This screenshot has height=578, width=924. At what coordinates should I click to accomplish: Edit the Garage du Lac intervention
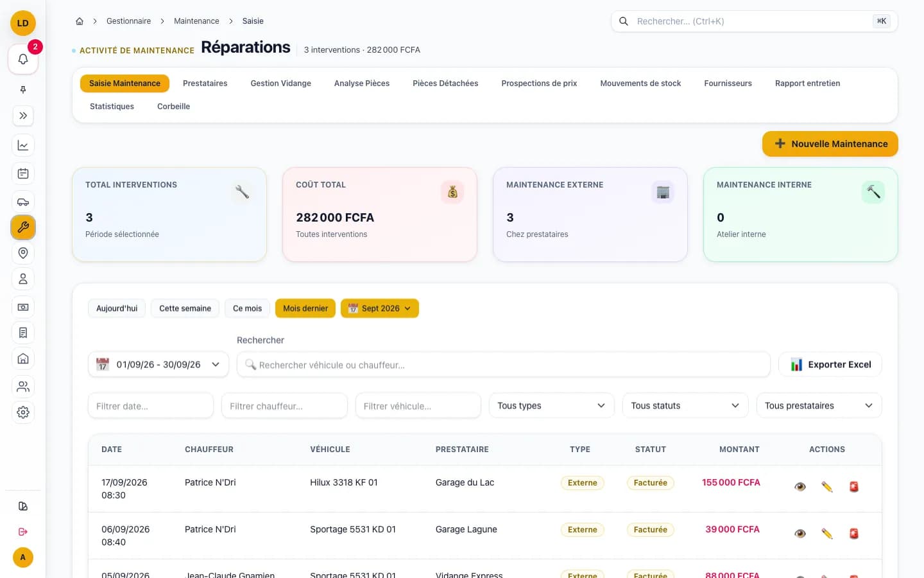(x=827, y=487)
